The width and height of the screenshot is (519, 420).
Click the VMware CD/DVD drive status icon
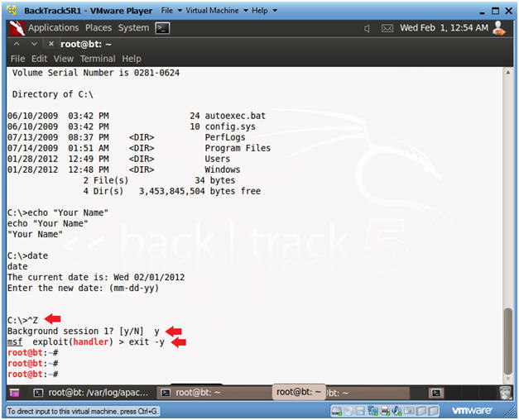tap(348, 411)
